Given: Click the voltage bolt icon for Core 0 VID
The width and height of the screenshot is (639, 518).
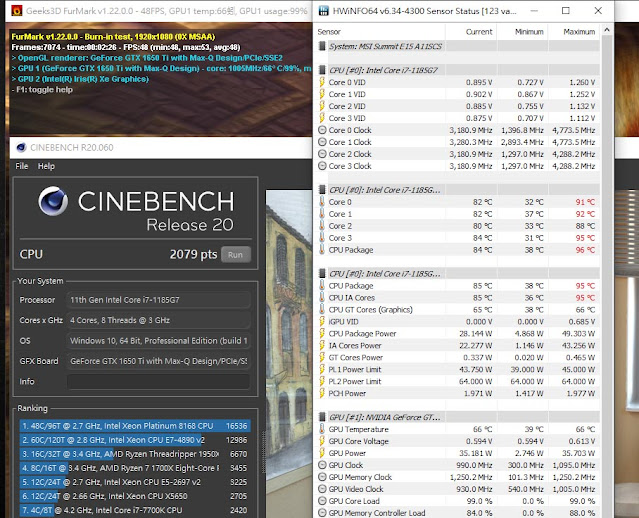Looking at the screenshot, I should pyautogui.click(x=322, y=82).
